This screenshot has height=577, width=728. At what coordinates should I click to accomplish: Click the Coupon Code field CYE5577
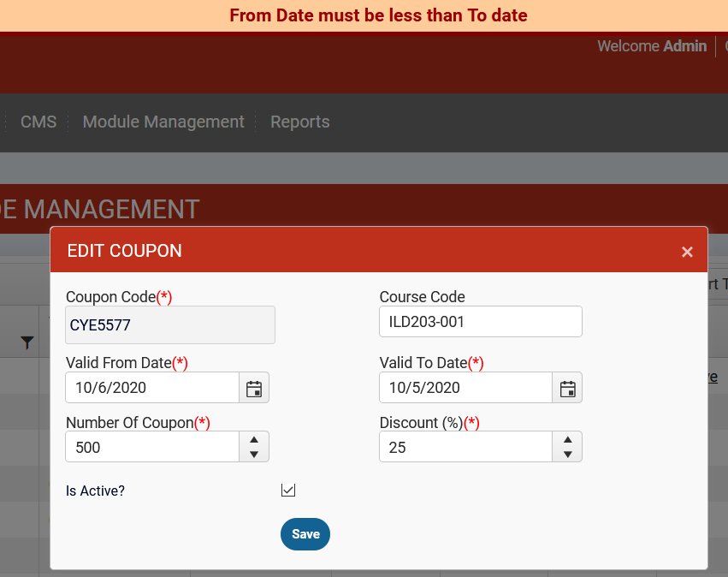[170, 325]
